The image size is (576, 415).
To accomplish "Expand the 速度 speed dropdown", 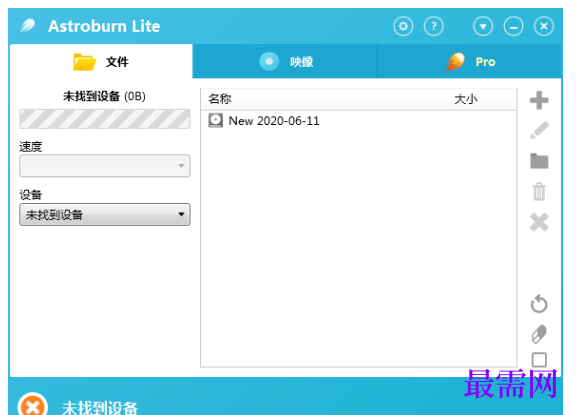I will click(x=105, y=166).
